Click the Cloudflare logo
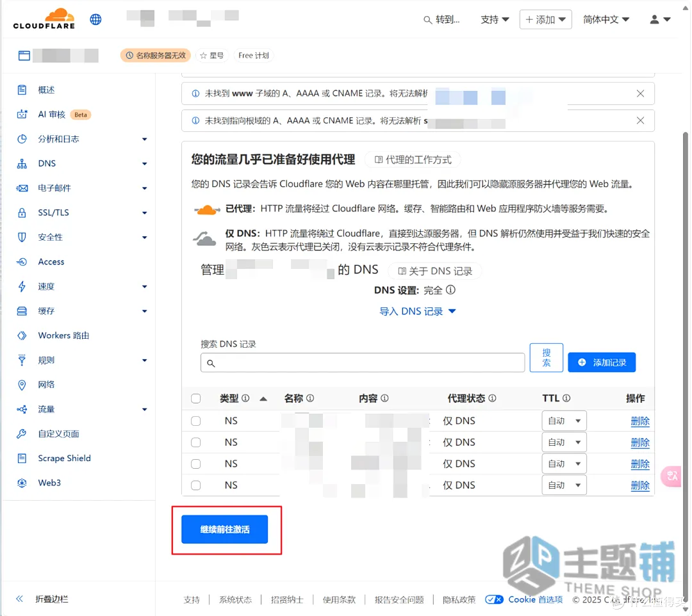The image size is (692, 616). click(x=44, y=19)
